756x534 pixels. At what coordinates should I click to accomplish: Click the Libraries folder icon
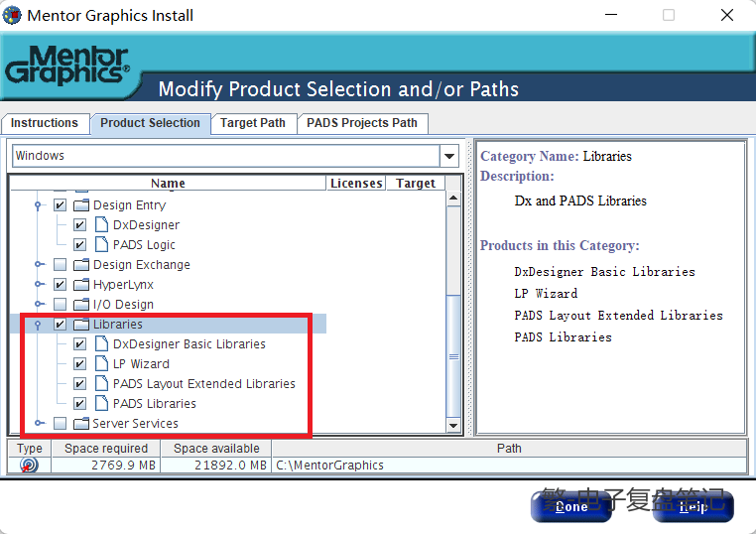point(81,325)
